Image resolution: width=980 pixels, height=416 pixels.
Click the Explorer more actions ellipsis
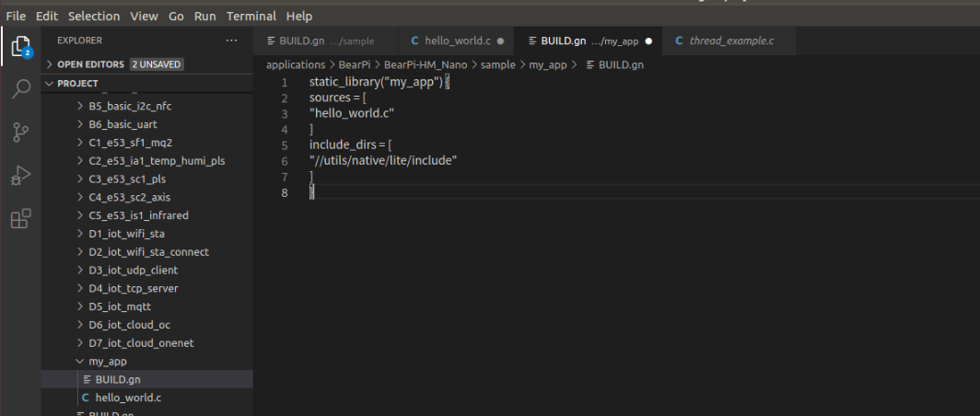coord(231,40)
